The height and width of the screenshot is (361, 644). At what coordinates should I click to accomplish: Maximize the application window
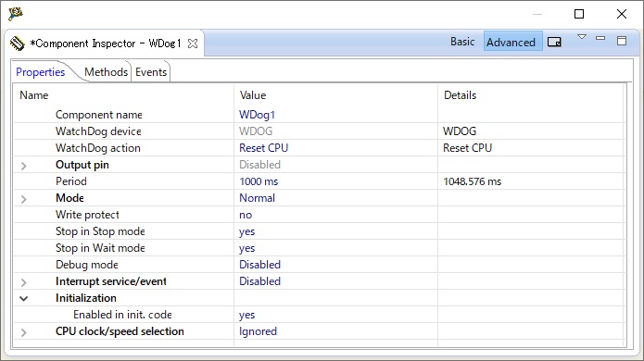579,14
